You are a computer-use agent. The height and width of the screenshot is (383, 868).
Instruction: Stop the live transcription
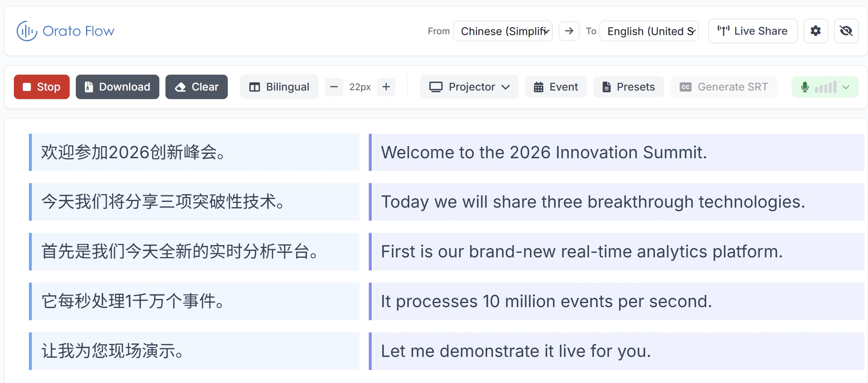42,87
